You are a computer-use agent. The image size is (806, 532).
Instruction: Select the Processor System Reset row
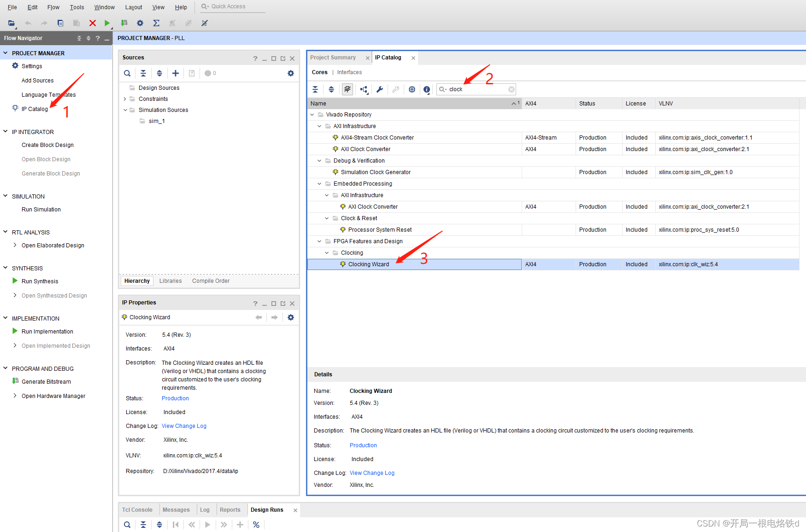[x=553, y=230]
